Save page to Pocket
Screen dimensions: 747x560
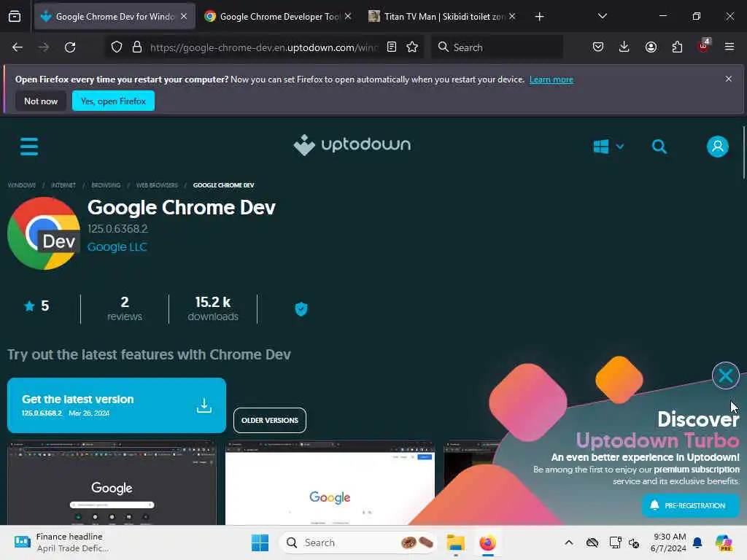click(x=598, y=47)
